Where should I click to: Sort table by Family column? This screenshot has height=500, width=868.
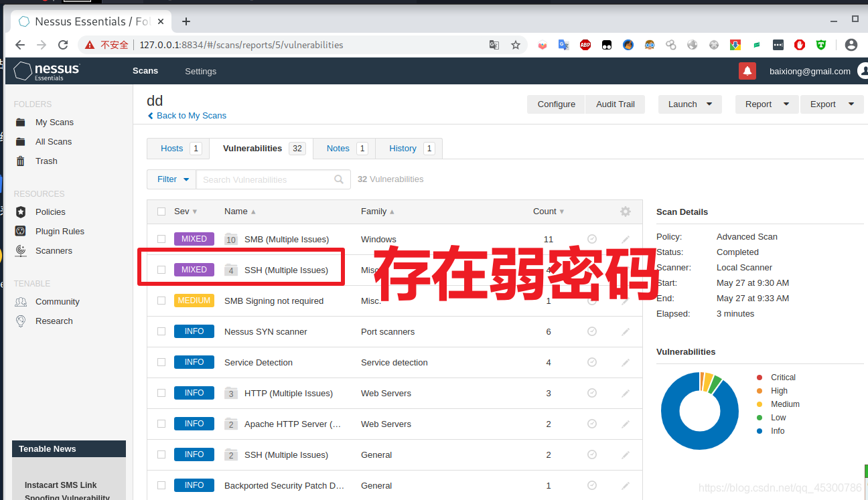pyautogui.click(x=378, y=212)
